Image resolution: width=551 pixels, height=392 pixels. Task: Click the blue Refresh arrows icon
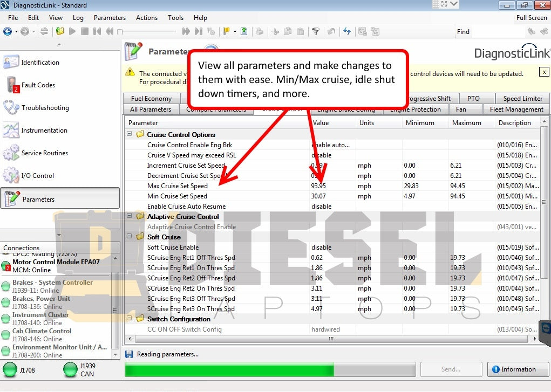tap(347, 32)
